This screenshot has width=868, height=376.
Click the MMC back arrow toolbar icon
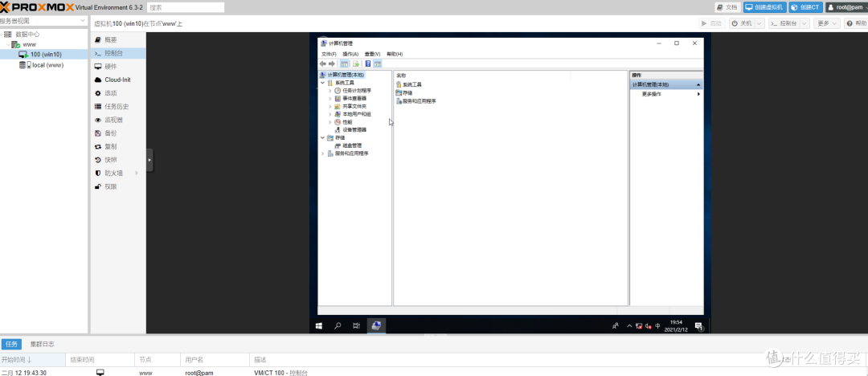click(x=322, y=63)
